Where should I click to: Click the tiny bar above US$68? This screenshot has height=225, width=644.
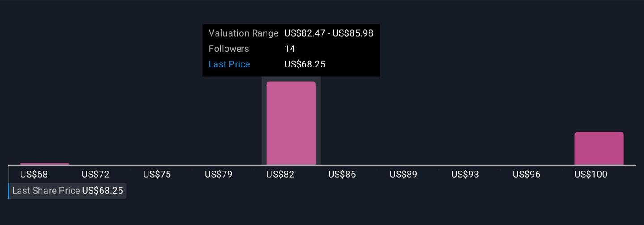45,164
